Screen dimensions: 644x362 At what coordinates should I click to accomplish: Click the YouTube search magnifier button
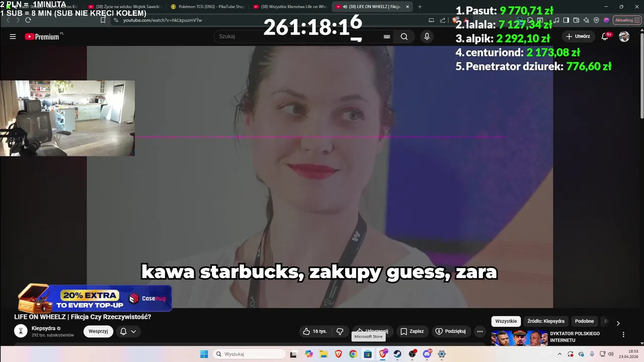[404, 37]
